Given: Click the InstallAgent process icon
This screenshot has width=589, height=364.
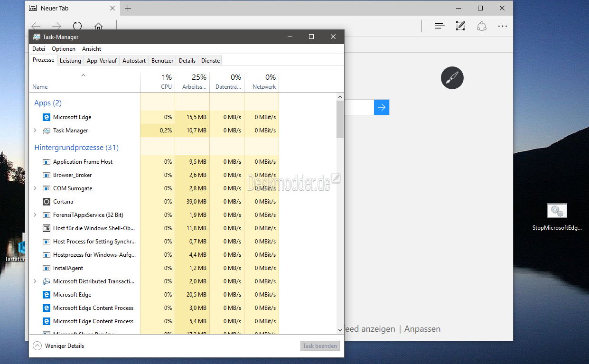Looking at the screenshot, I should [x=47, y=268].
